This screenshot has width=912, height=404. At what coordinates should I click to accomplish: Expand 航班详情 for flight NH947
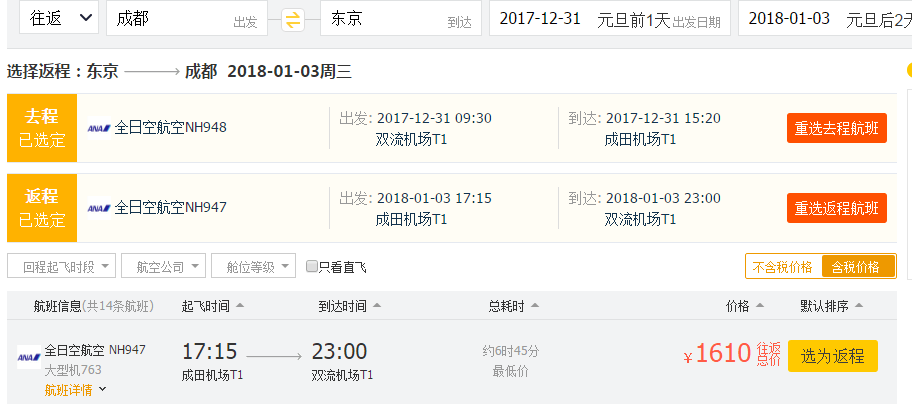pos(76,390)
